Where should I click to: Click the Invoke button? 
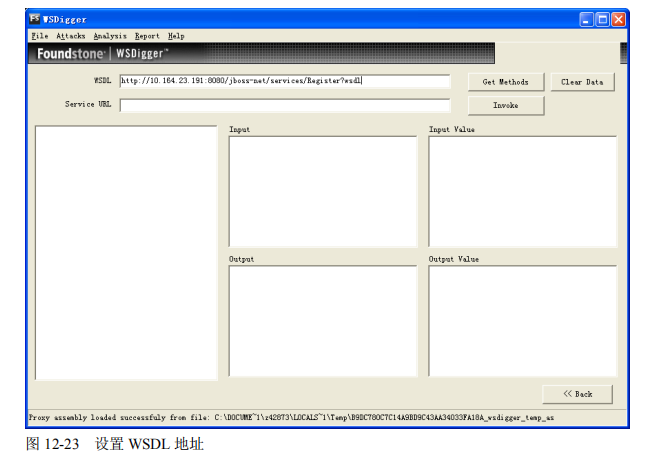506,105
